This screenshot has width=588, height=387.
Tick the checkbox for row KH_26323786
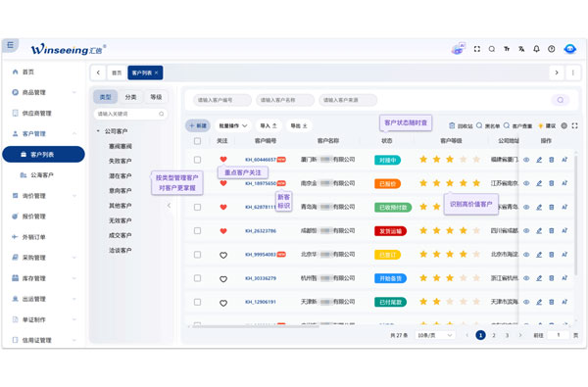(x=197, y=230)
